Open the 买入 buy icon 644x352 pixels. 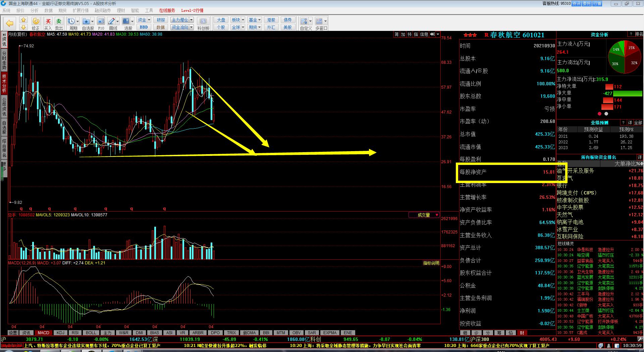tap(48, 21)
